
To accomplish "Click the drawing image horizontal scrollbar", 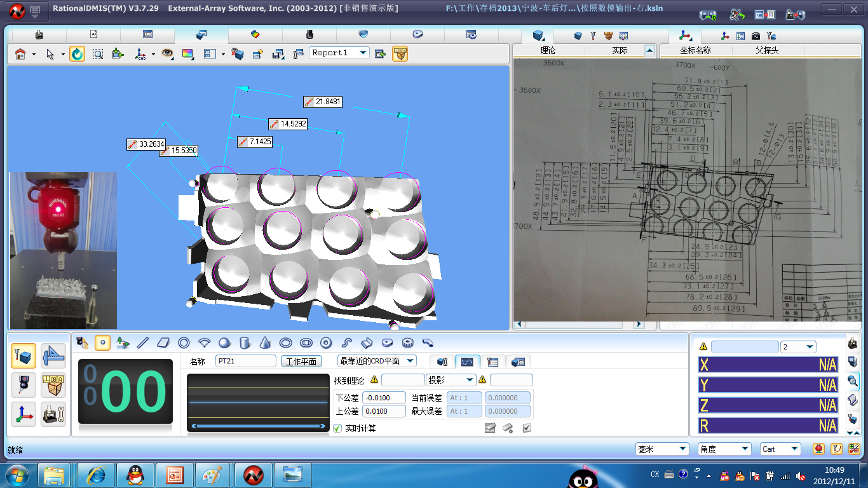I will (x=578, y=325).
